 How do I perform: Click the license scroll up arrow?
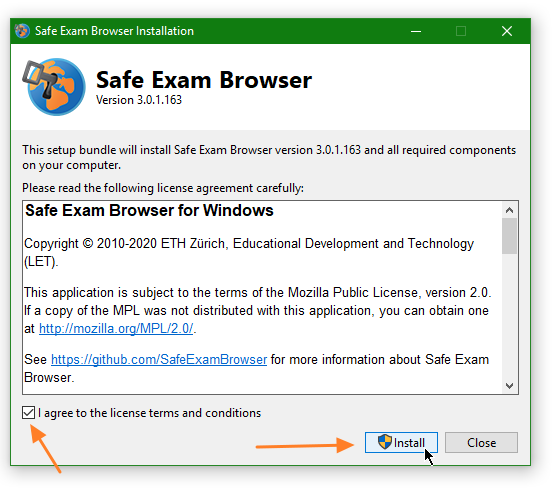coord(509,211)
